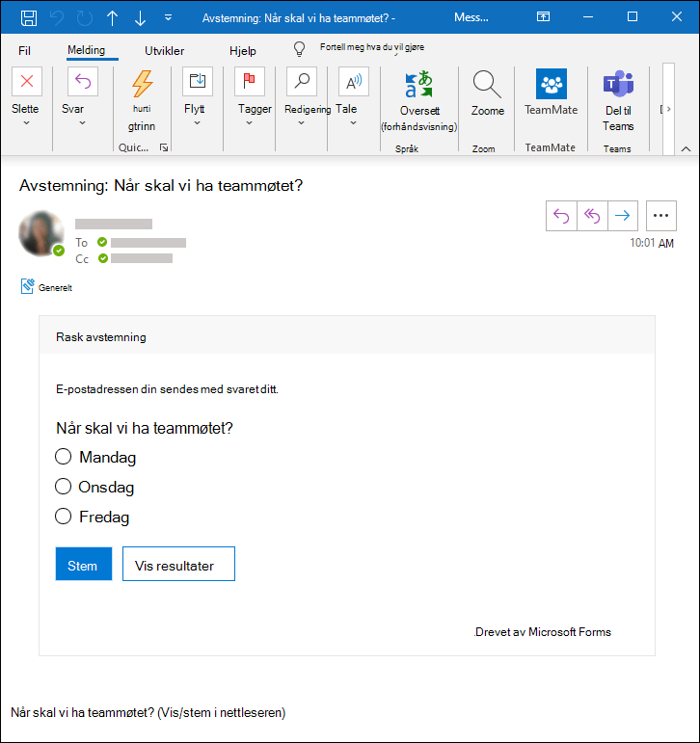The width and height of the screenshot is (700, 743).
Task: Click the Save icon in title bar
Action: (29, 18)
